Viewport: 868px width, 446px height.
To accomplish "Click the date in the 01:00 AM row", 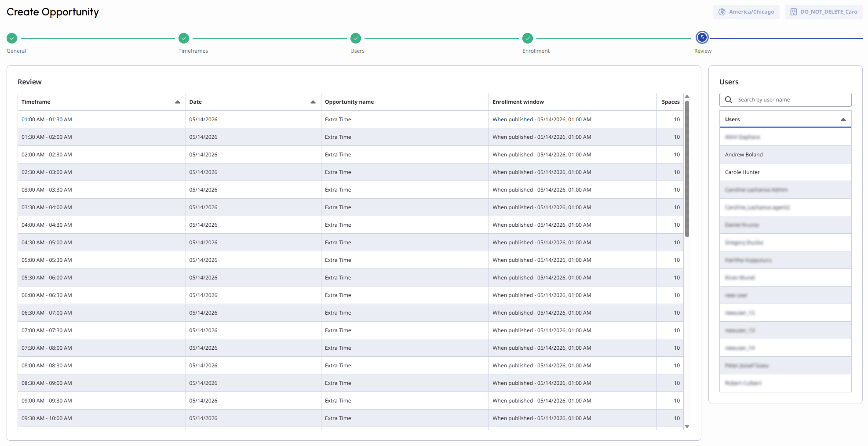I will click(x=203, y=120).
